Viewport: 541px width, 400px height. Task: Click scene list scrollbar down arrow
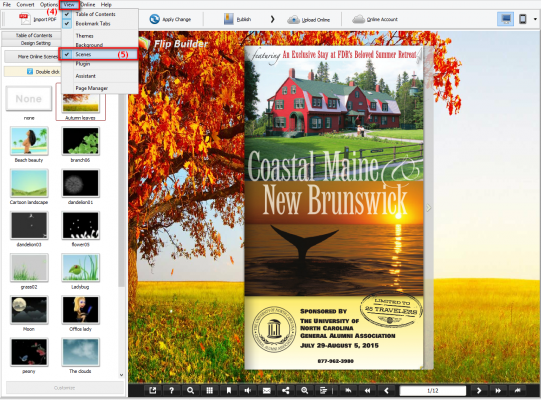(x=121, y=375)
